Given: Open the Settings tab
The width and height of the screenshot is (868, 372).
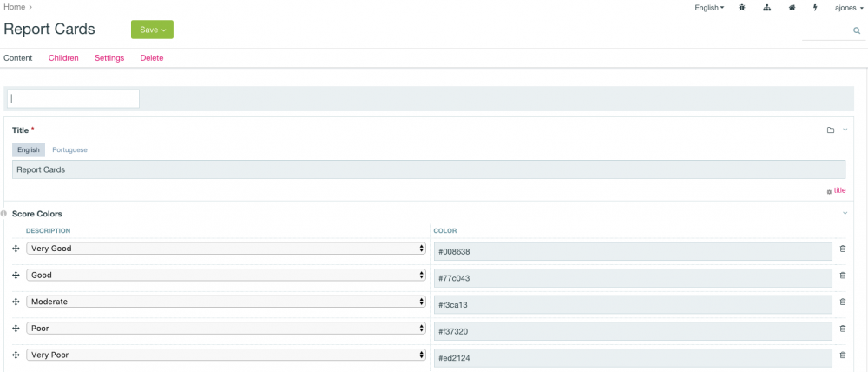Looking at the screenshot, I should tap(109, 58).
